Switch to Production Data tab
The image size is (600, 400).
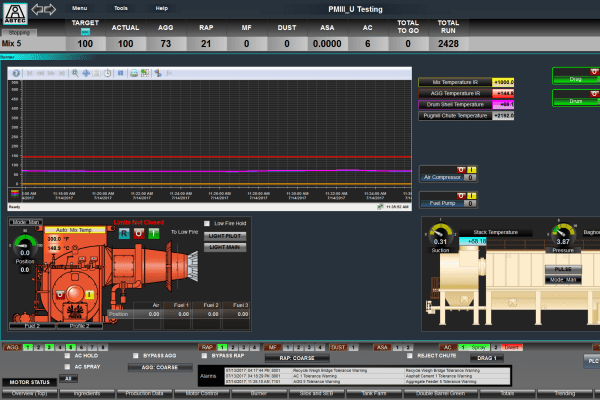144,393
